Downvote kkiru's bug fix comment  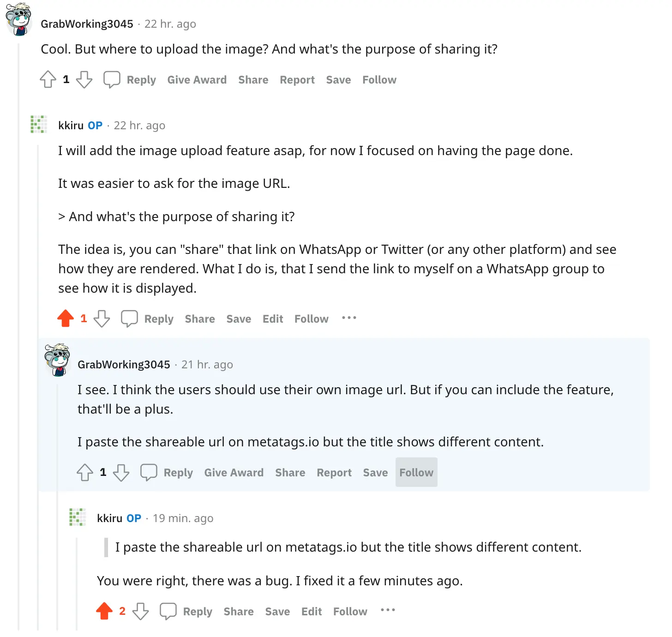[141, 611]
